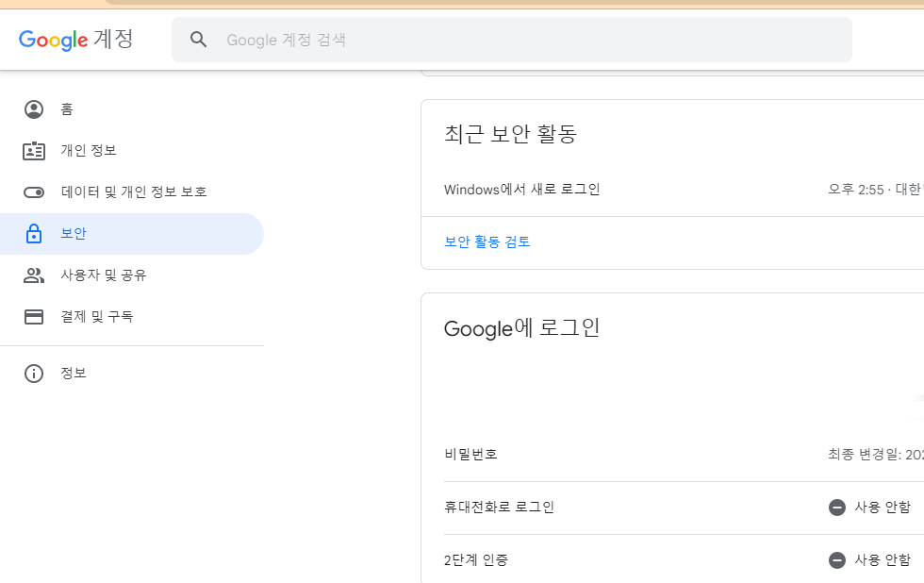This screenshot has height=583, width=924.
Task: Click the 데이터 및 개인 정보 보호 toggle icon
Action: [x=34, y=192]
